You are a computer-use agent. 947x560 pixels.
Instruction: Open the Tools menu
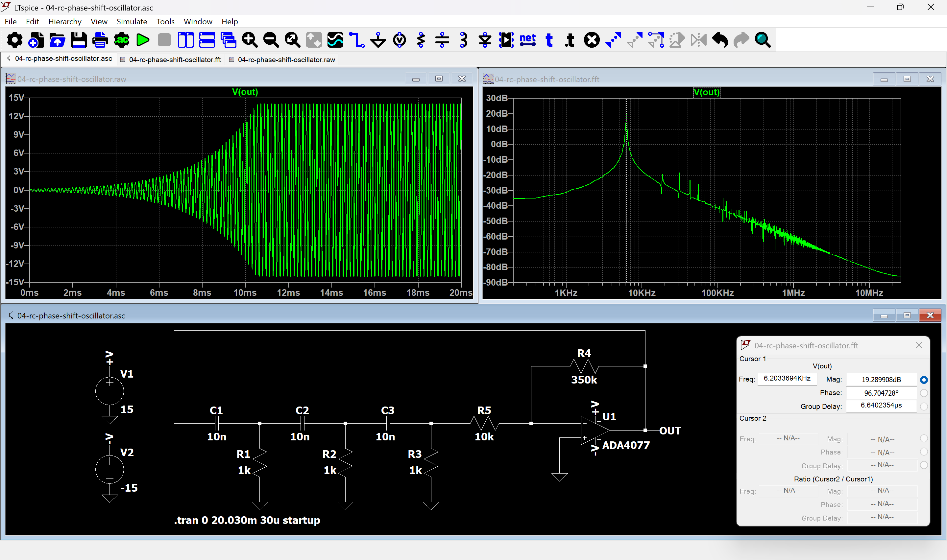click(x=165, y=21)
